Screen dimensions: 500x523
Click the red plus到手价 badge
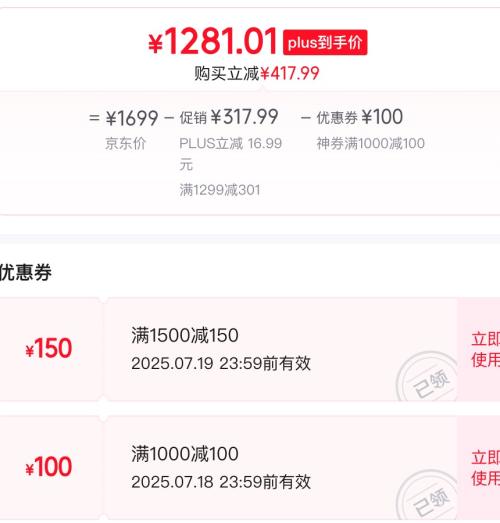point(325,42)
